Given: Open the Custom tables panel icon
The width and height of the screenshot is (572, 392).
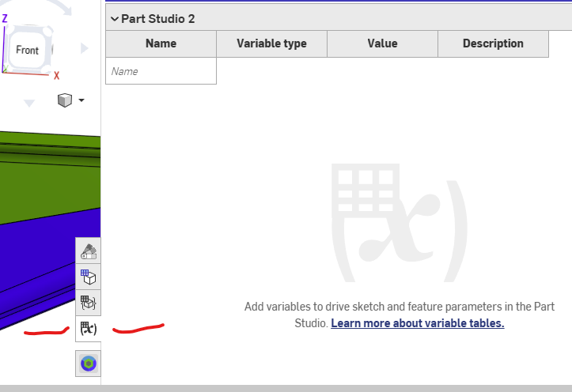Looking at the screenshot, I should click(x=89, y=303).
